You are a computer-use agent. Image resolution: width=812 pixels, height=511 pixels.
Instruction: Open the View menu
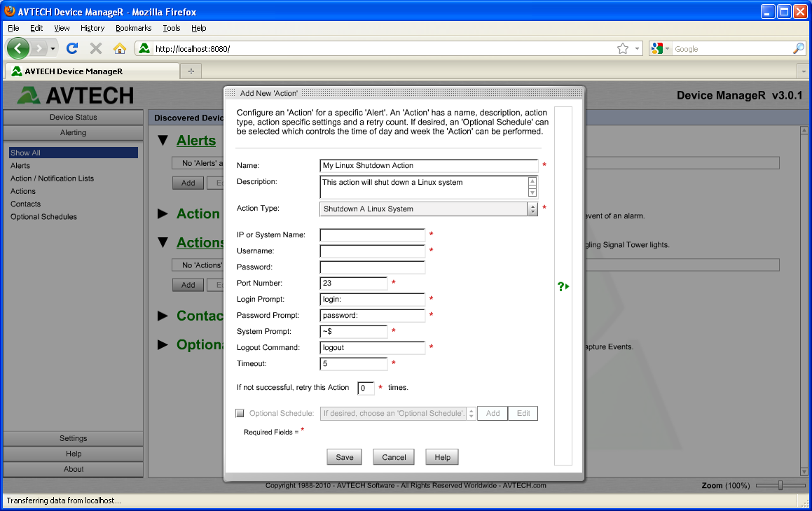[x=62, y=28]
